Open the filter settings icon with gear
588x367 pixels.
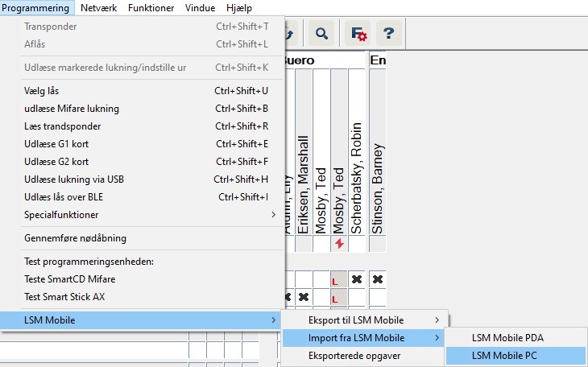pos(358,34)
